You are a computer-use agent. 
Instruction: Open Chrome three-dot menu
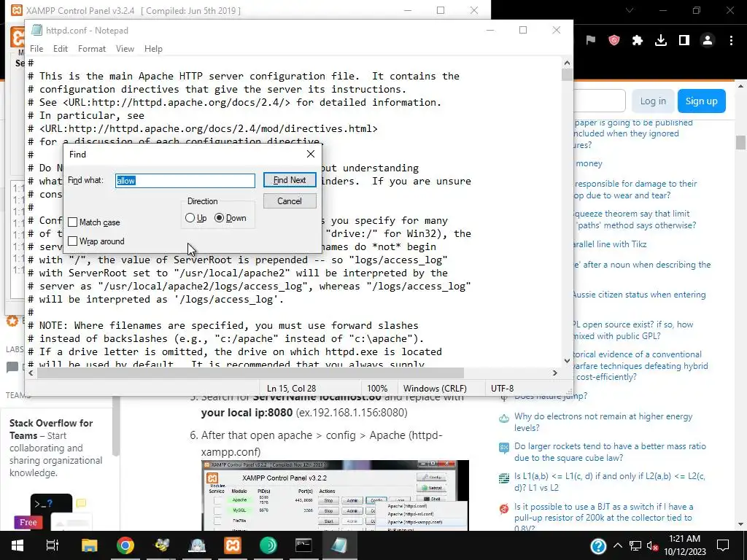pos(731,41)
